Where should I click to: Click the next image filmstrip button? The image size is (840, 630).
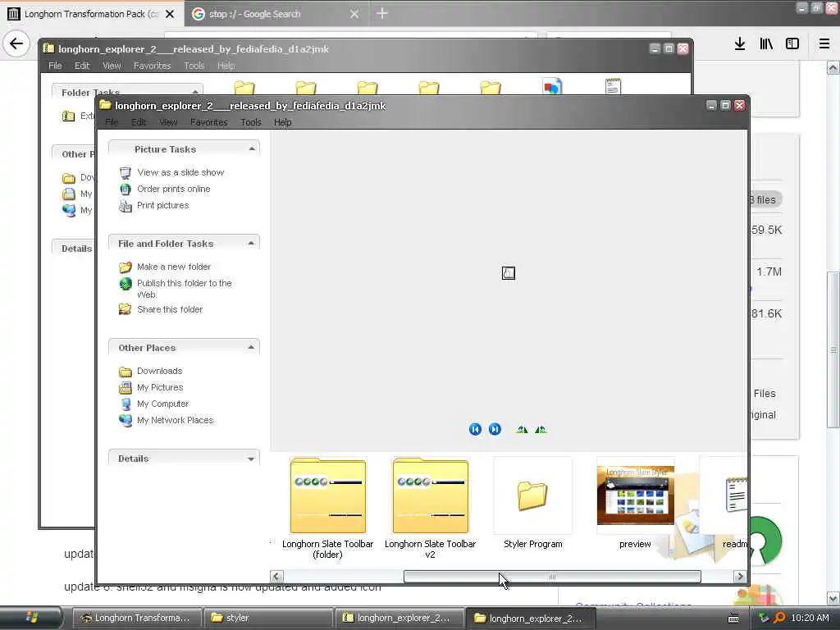coord(495,429)
